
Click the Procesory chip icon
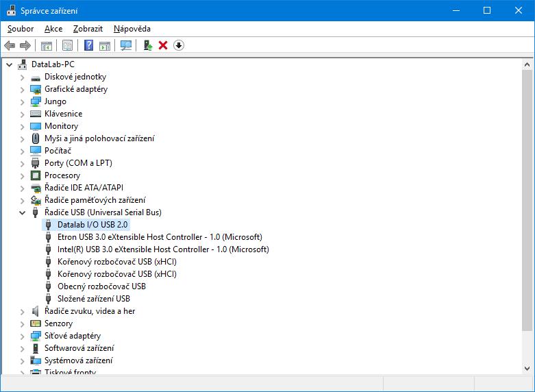tap(36, 175)
